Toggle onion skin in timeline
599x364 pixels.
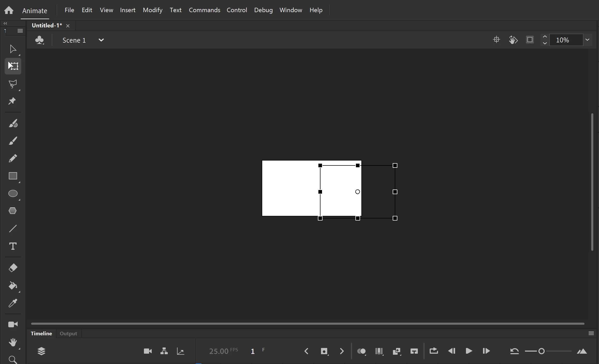click(361, 351)
